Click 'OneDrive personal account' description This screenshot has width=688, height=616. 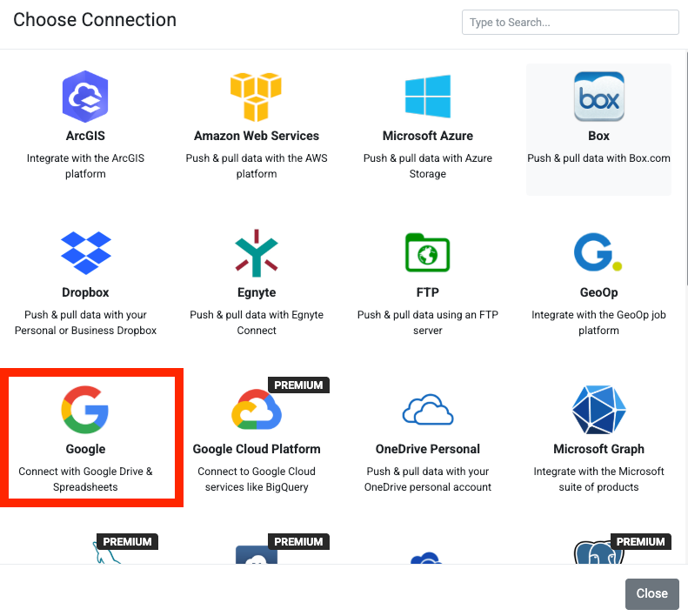pyautogui.click(x=428, y=487)
